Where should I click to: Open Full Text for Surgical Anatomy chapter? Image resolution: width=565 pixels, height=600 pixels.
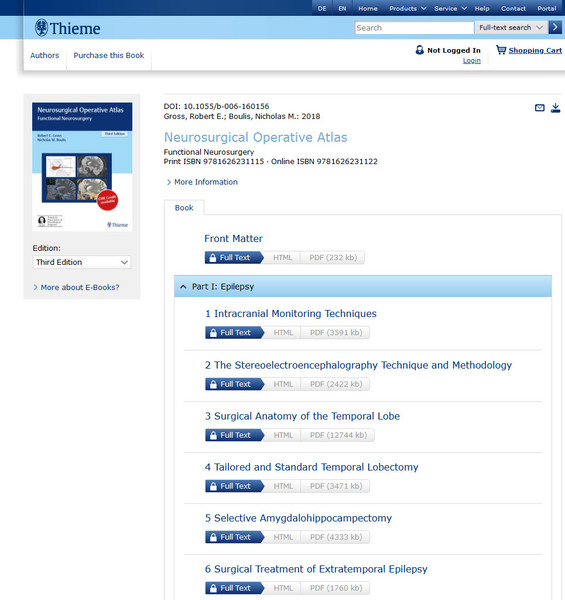(234, 435)
